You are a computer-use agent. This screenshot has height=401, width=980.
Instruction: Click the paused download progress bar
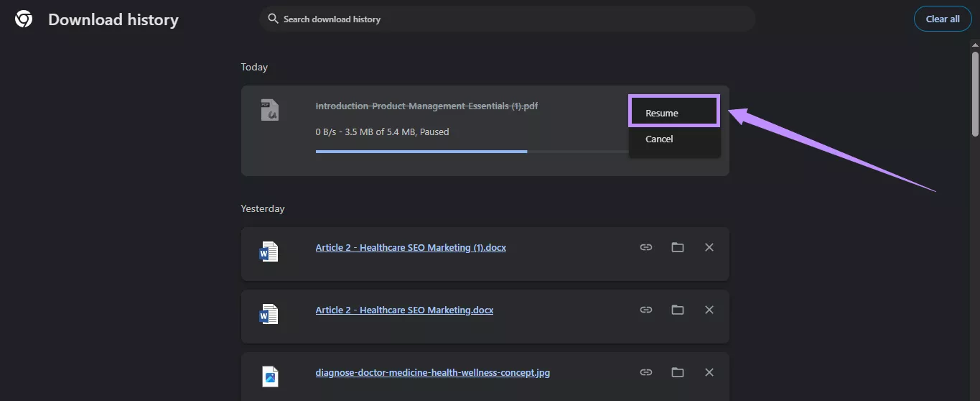pos(472,152)
